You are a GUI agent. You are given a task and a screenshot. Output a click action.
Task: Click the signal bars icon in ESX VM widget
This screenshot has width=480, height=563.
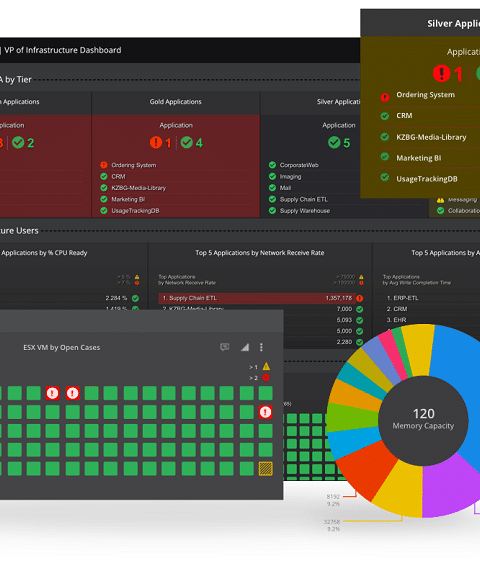point(245,347)
